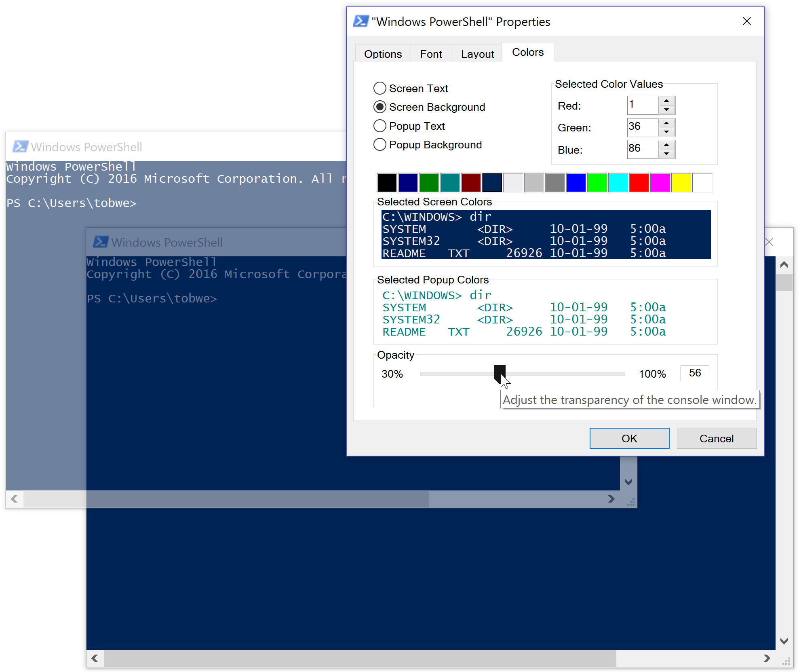Click the Selected Screen Colors preview

point(546,235)
